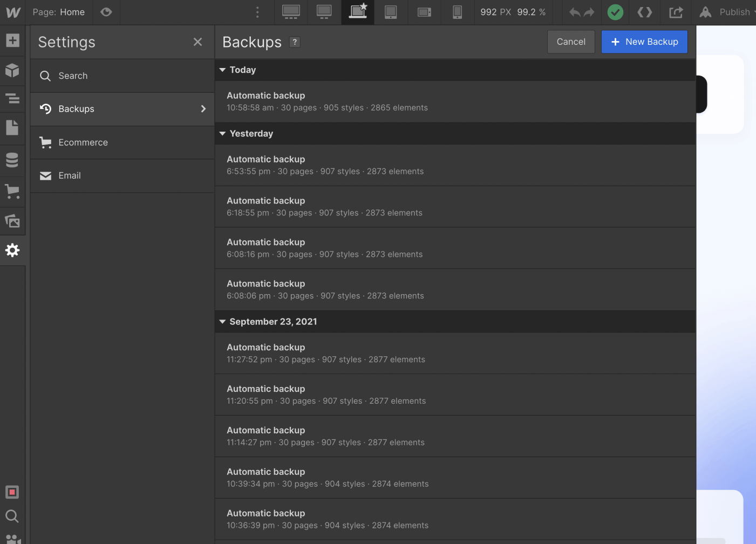756x544 pixels.
Task: Open the Add Elements panel
Action: point(12,40)
